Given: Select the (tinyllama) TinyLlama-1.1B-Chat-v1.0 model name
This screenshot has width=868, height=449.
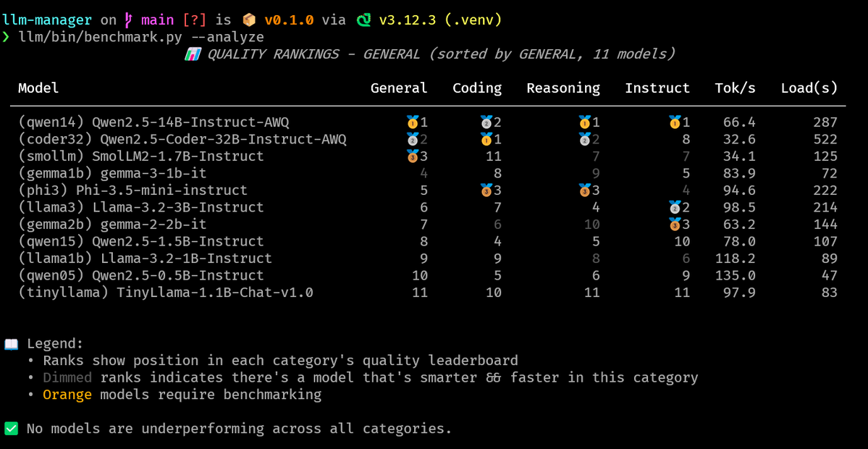Looking at the screenshot, I should (166, 293).
